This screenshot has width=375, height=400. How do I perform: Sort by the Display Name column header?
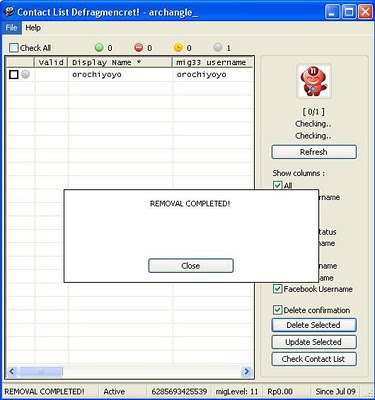[x=120, y=62]
